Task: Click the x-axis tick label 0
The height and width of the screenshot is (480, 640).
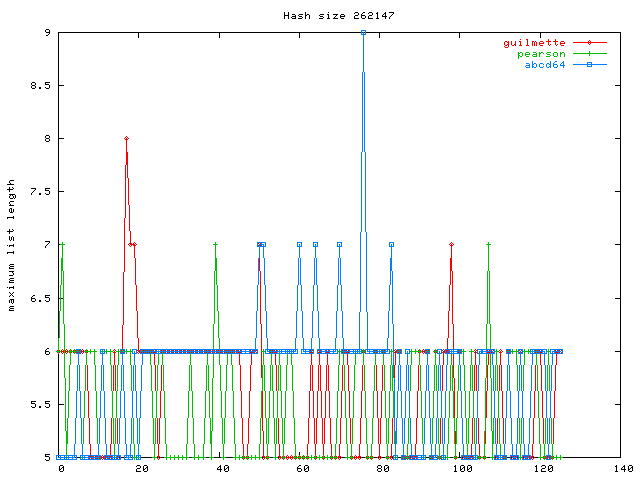Action: coord(62,469)
